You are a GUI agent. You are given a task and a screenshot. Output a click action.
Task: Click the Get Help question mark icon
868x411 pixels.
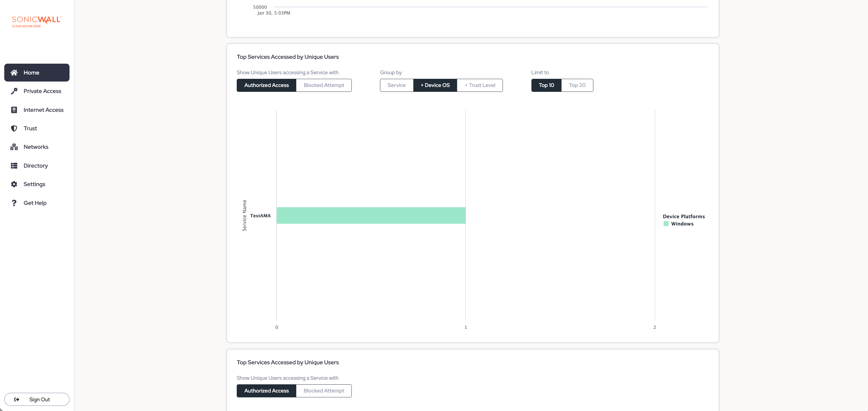(x=14, y=203)
